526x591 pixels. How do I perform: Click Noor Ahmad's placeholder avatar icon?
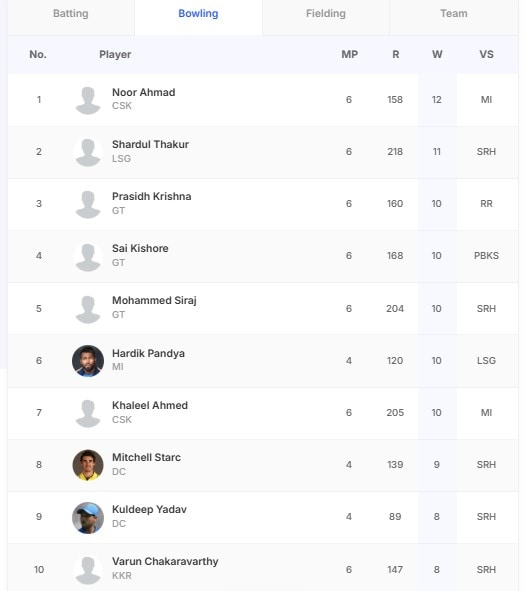(88, 100)
